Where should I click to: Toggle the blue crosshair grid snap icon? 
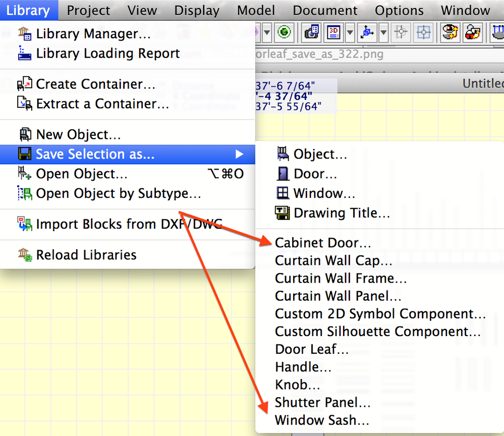(x=423, y=33)
